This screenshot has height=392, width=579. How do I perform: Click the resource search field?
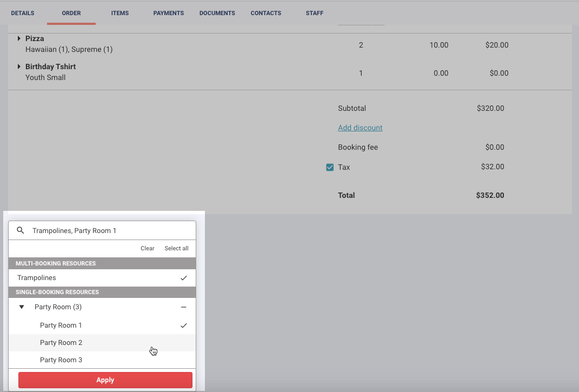pyautogui.click(x=102, y=230)
